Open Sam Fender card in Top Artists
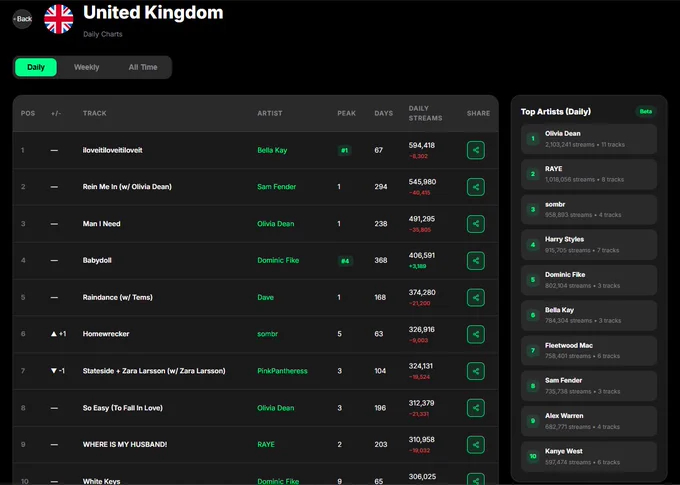 tap(589, 386)
